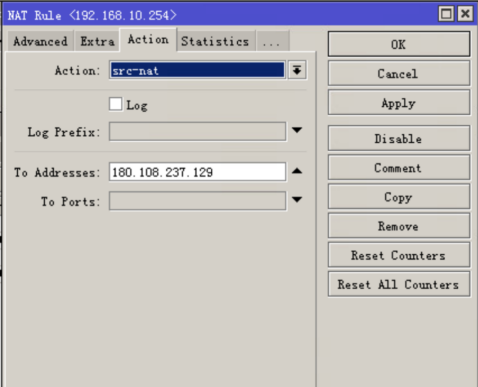
Task: Add a Comment to the rule
Action: (399, 168)
